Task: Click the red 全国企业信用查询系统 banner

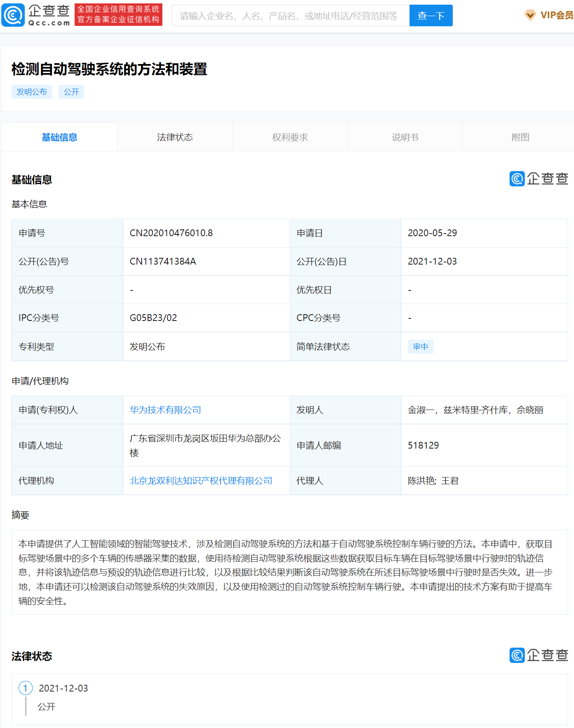Action: coord(118,15)
